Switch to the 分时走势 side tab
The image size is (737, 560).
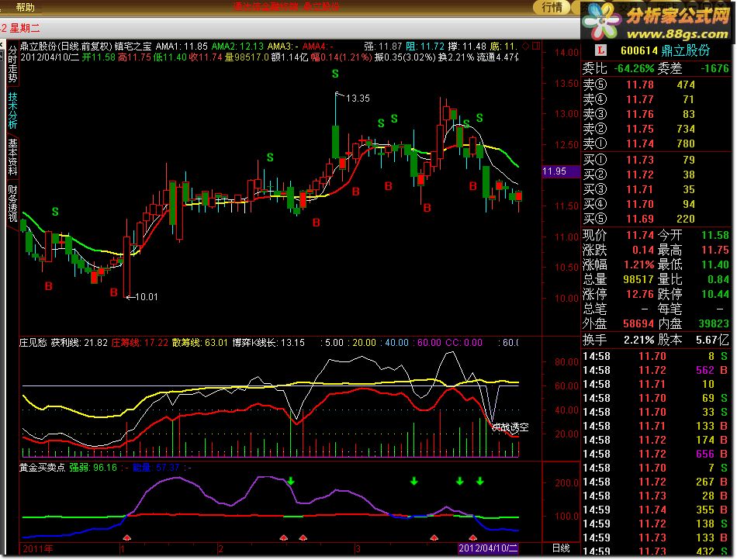12,64
